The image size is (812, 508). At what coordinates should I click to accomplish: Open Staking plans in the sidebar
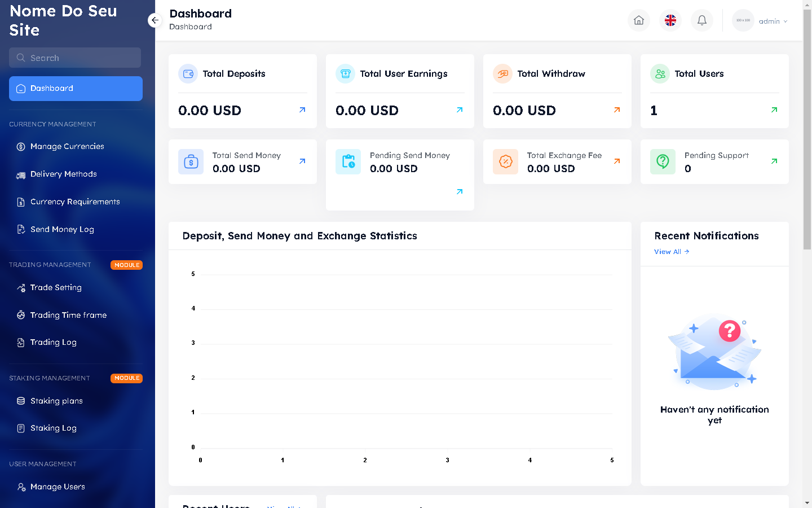click(x=56, y=401)
